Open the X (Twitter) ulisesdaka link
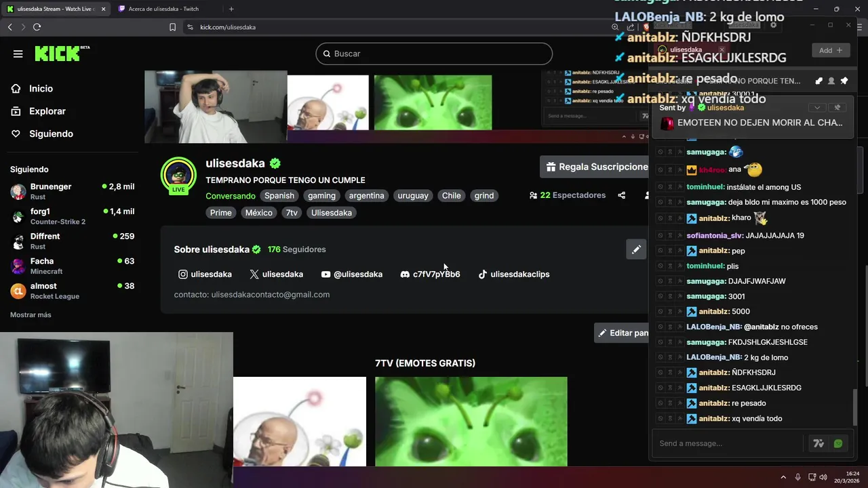The height and width of the screenshot is (488, 868). 276,274
